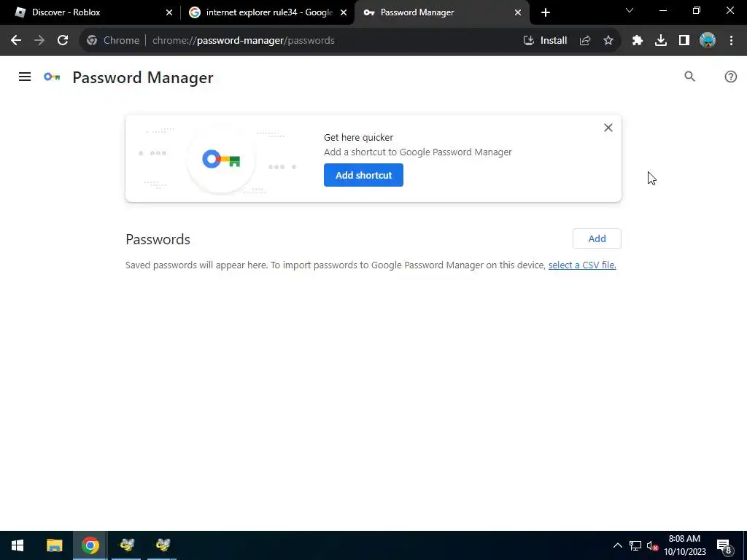Open the notification center icon
747x560 pixels.
point(724,545)
